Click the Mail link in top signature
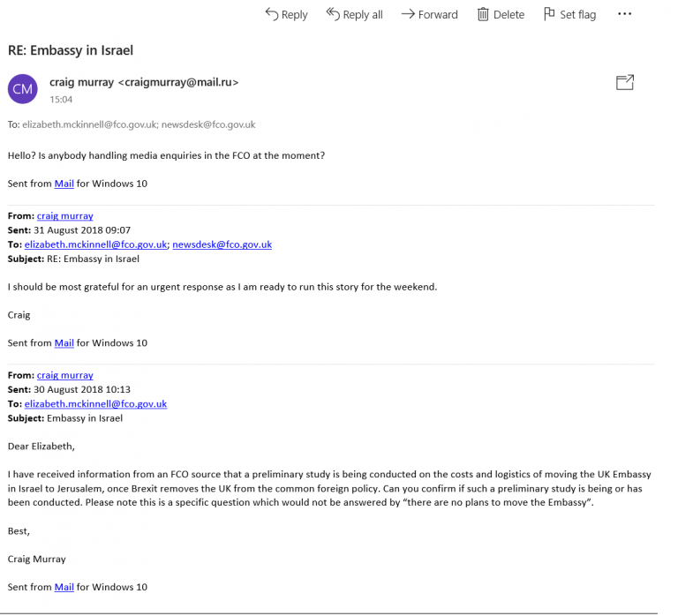This screenshot has width=678, height=616. click(x=64, y=184)
